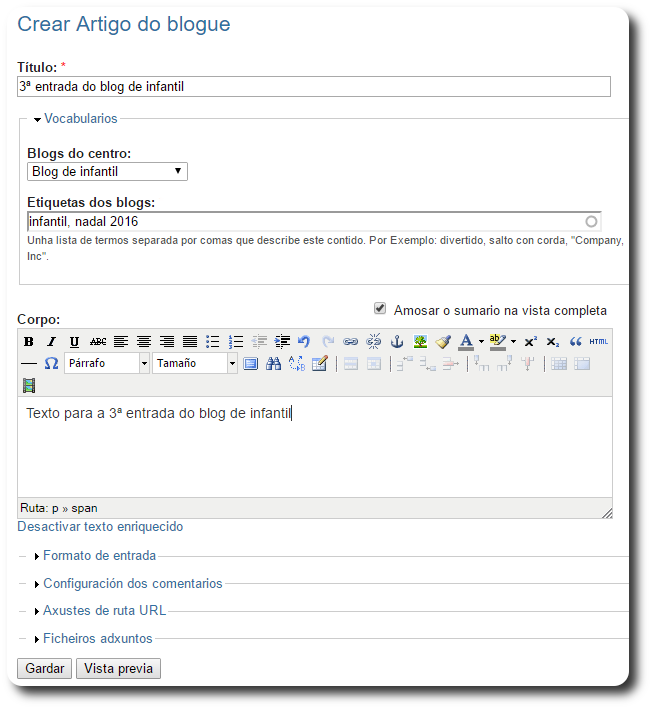Insert a hyperlink with the chain icon
Viewport: 652px width, 709px height.
tap(350, 341)
